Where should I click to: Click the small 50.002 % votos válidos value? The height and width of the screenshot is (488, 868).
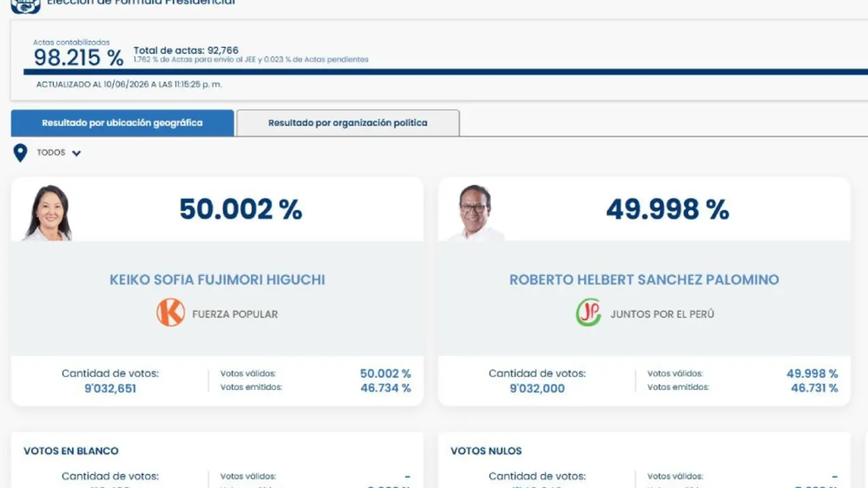coord(386,374)
